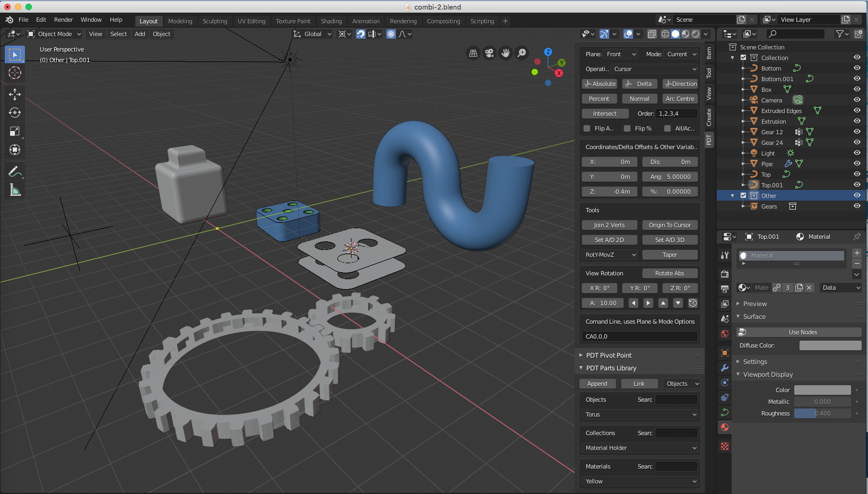The image size is (868, 494).
Task: Click the 3D Cursor tool
Action: click(15, 73)
